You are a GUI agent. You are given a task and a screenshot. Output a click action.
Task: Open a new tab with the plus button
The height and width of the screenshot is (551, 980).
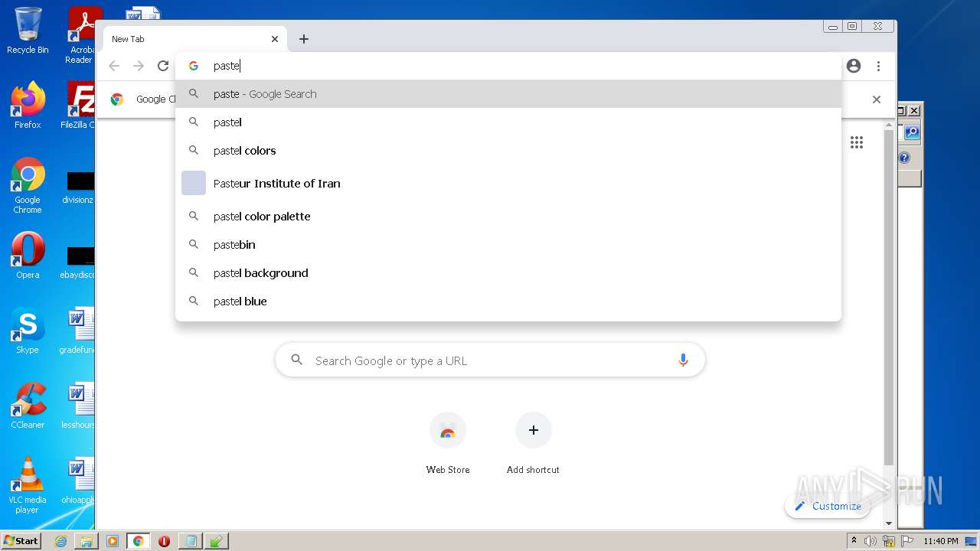(x=304, y=39)
